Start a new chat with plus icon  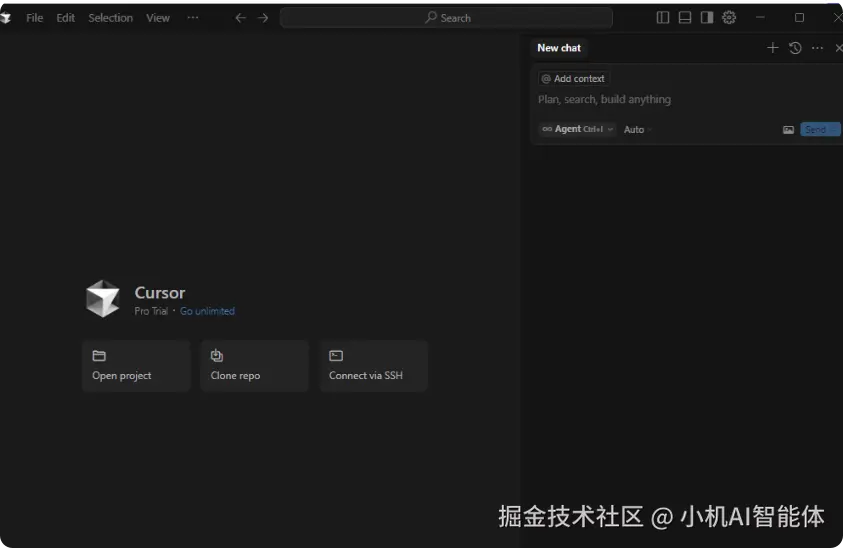click(773, 48)
